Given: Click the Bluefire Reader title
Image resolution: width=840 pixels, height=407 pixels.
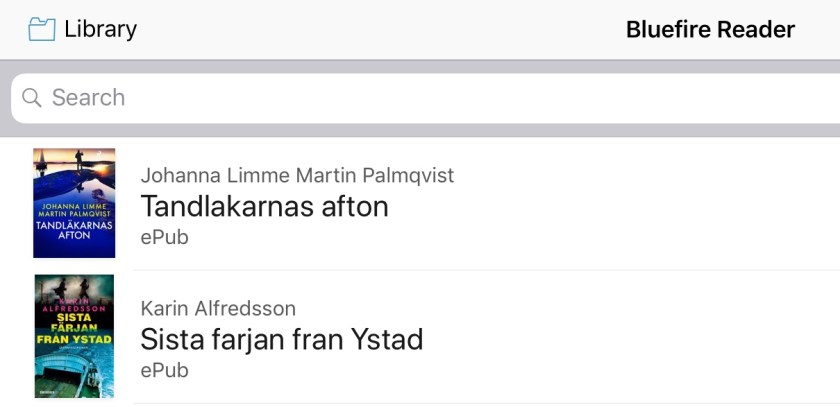Looking at the screenshot, I should [710, 29].
